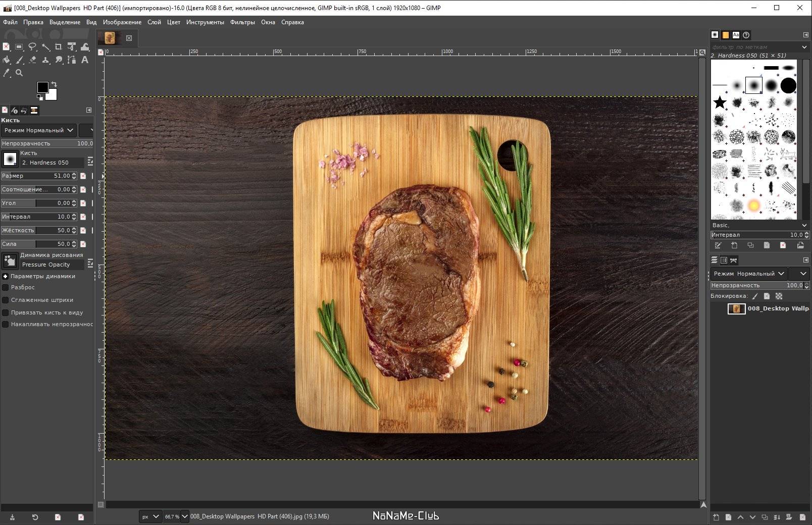
Task: Switch to the Paths tab in layers dock
Action: 734,260
